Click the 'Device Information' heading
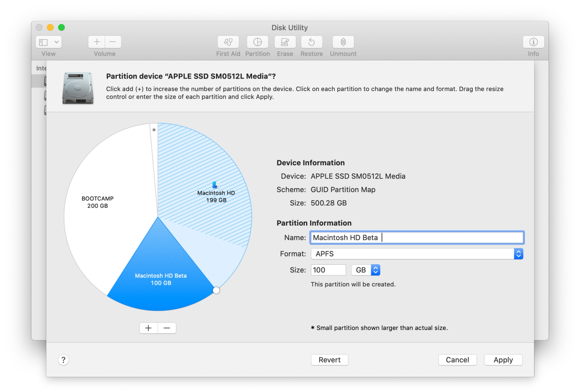 pos(311,163)
